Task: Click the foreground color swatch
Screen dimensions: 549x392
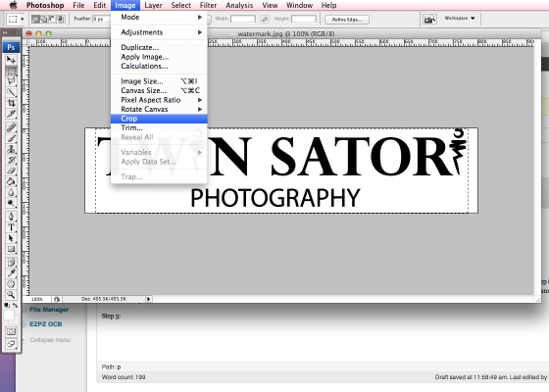Action: (x=9, y=315)
